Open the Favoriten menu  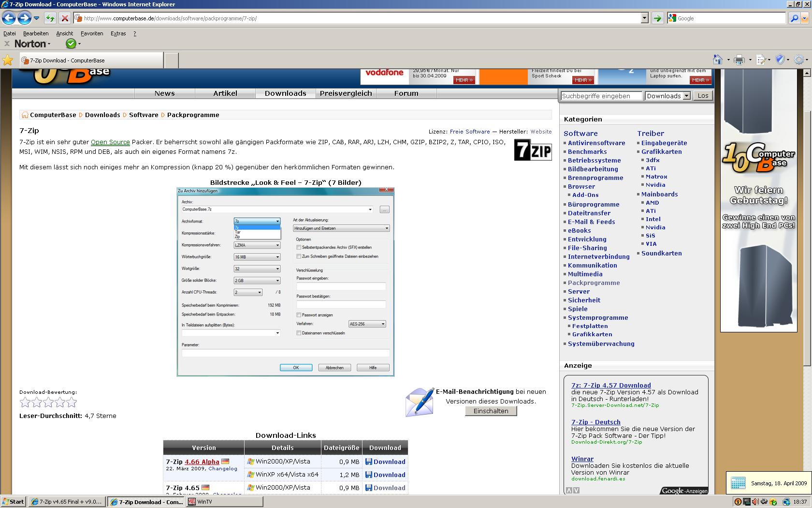click(92, 33)
